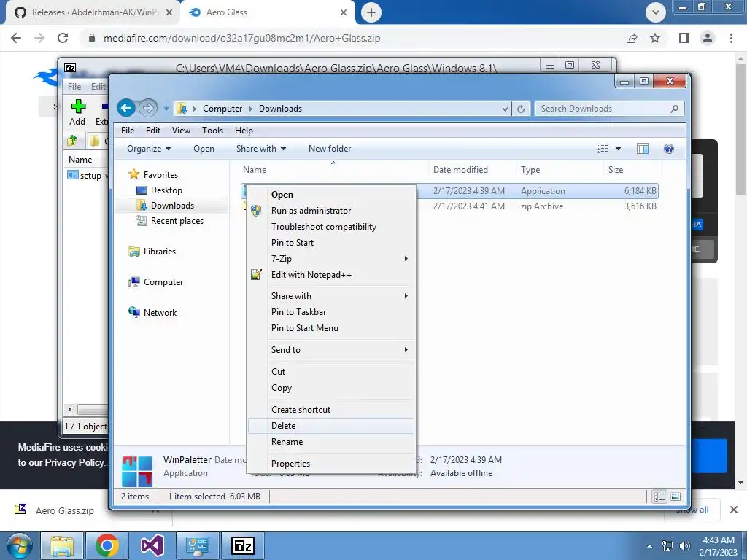
Task: Open a new Chrome tab
Action: pyautogui.click(x=371, y=12)
